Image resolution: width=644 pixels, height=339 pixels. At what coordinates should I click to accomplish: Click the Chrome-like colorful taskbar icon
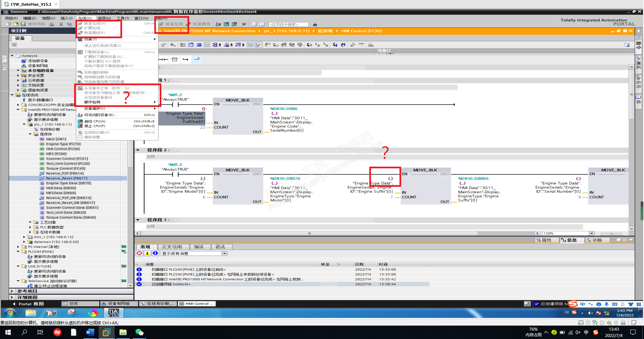tap(93, 313)
